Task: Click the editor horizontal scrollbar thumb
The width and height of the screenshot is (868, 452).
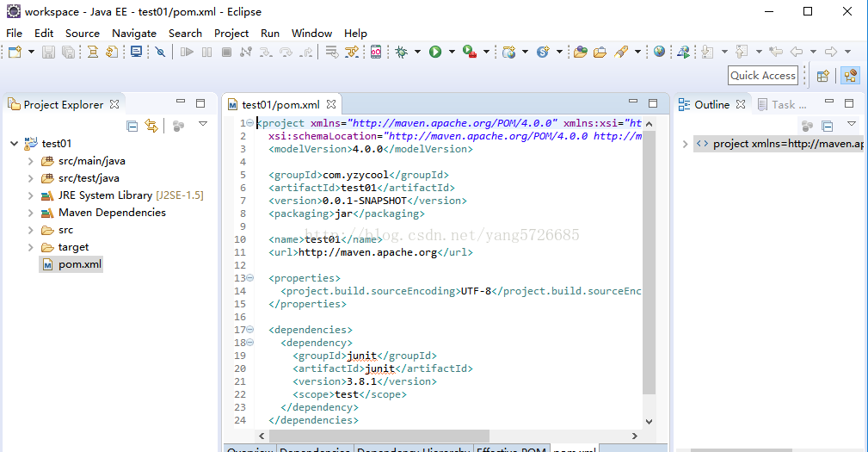Action: (x=379, y=436)
